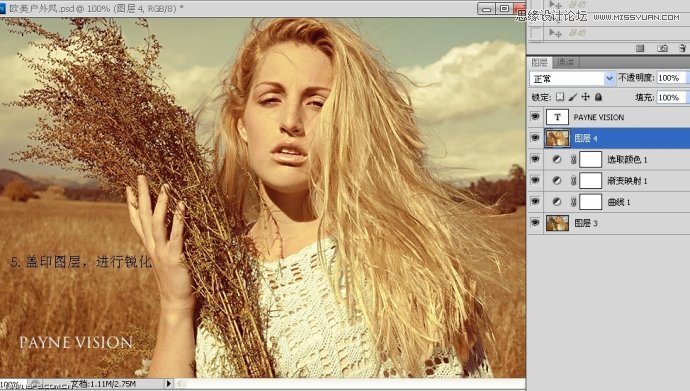Click the lock image pixels brush icon

pos(573,97)
